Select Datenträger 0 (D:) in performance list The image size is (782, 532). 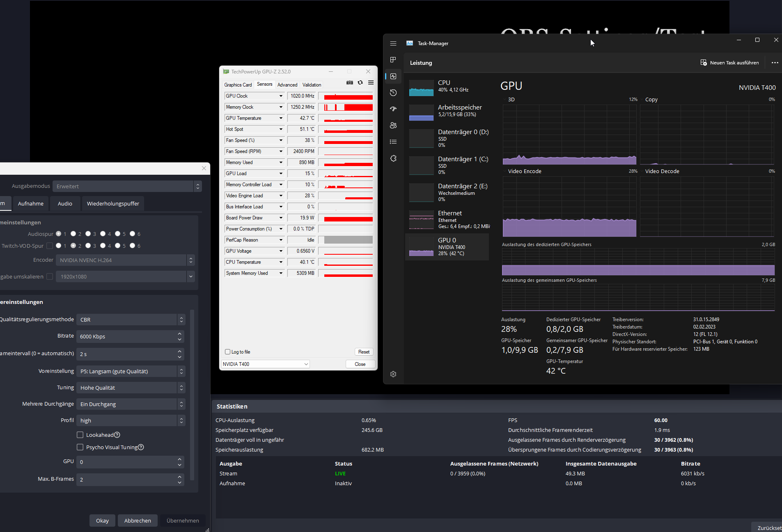point(447,138)
